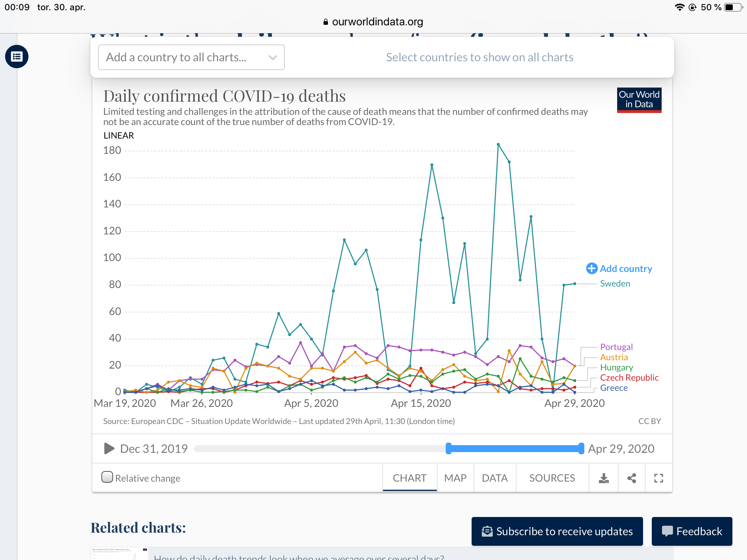Click the timeline start slider handle
747x560 pixels.
pos(449,448)
